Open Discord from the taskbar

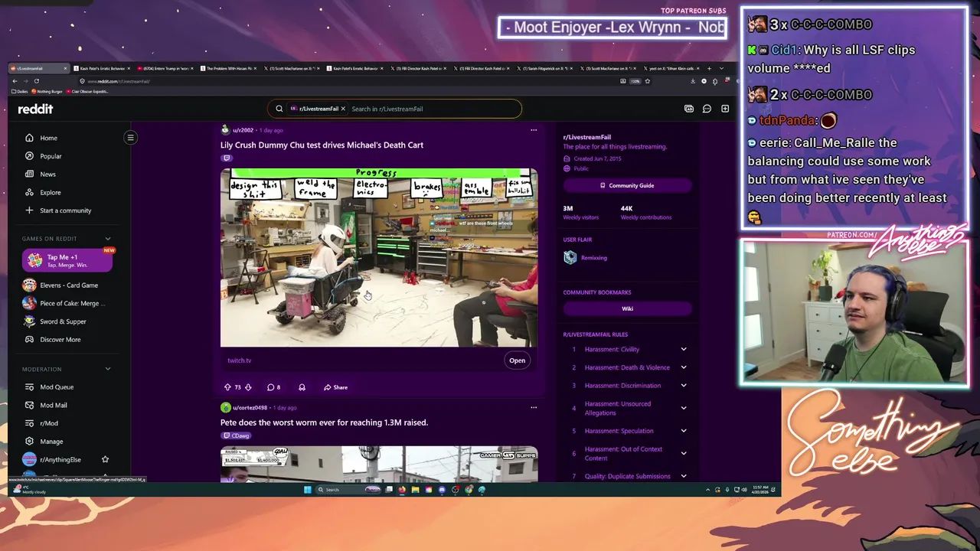(442, 490)
